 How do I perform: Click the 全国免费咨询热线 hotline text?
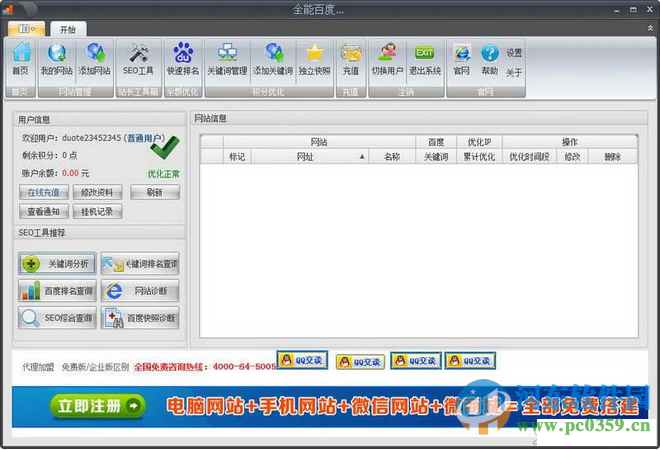click(x=205, y=367)
